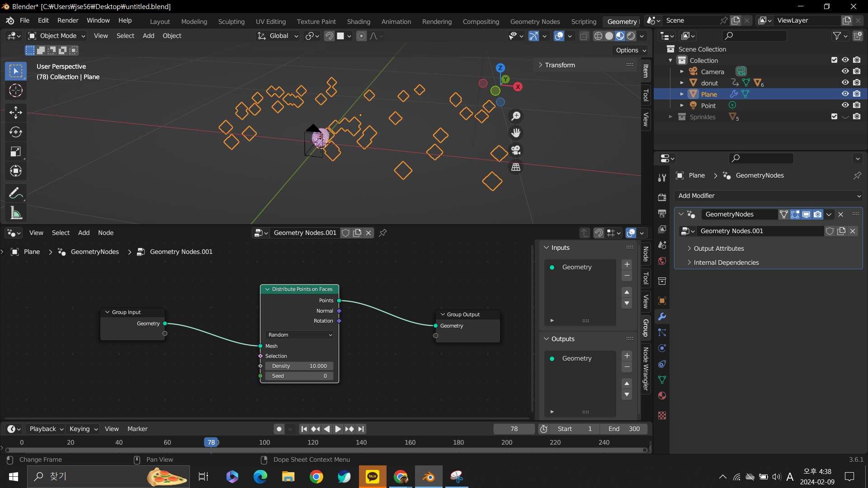Click the viewport zoom magnifier icon
Image resolution: width=868 pixels, height=488 pixels.
pos(516,116)
